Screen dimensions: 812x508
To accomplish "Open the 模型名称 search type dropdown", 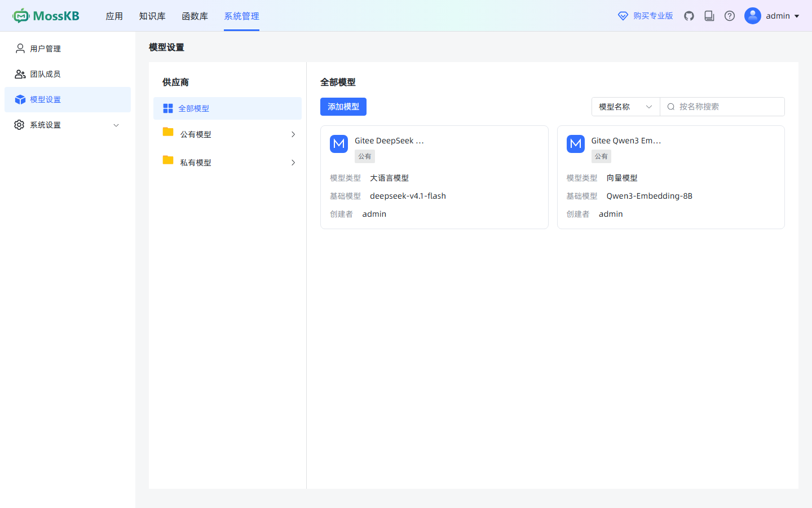I will pyautogui.click(x=626, y=107).
